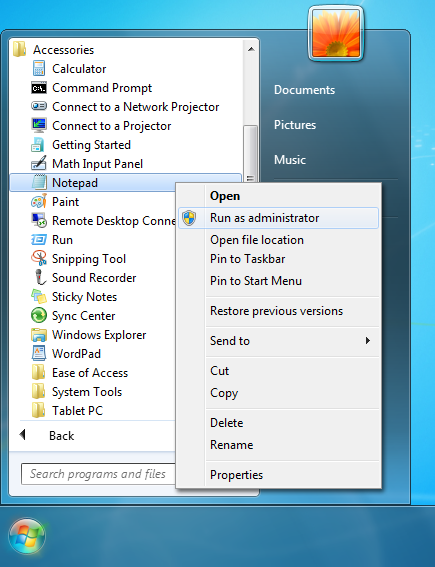Image resolution: width=435 pixels, height=567 pixels.
Task: Click the program list scrollbar thumb
Action: (250, 154)
